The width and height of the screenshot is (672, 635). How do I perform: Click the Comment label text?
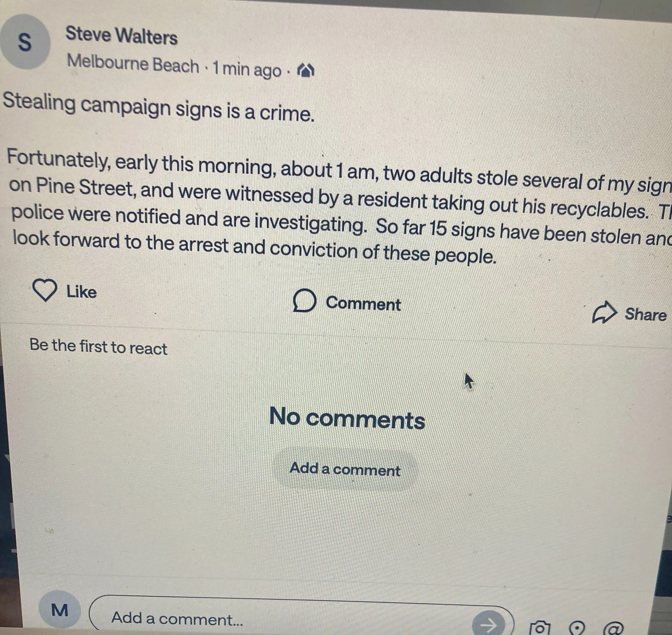pyautogui.click(x=363, y=303)
